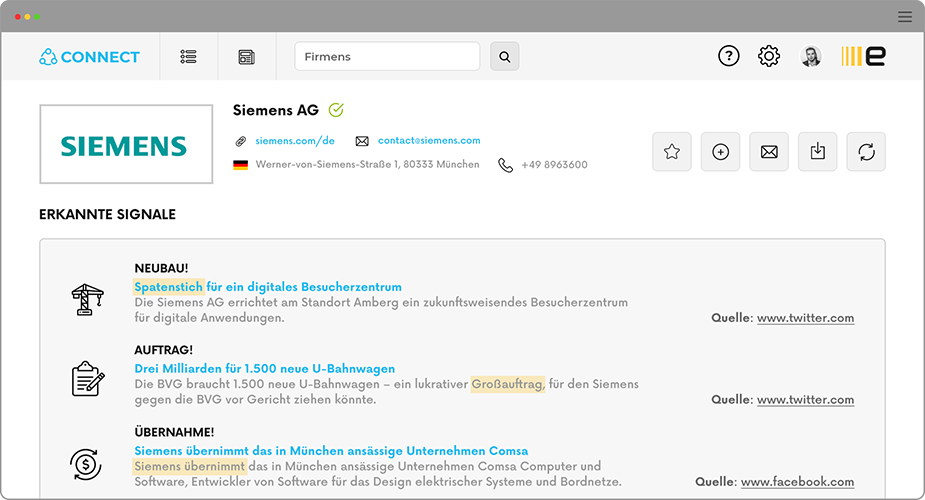Open the CONNECT logo home link

point(89,57)
